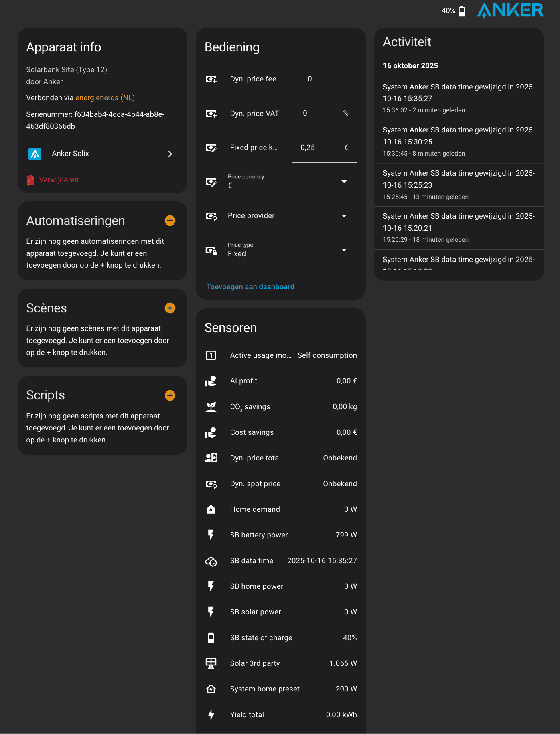Click the Home demand house icon
The height and width of the screenshot is (734, 560).
tap(211, 509)
